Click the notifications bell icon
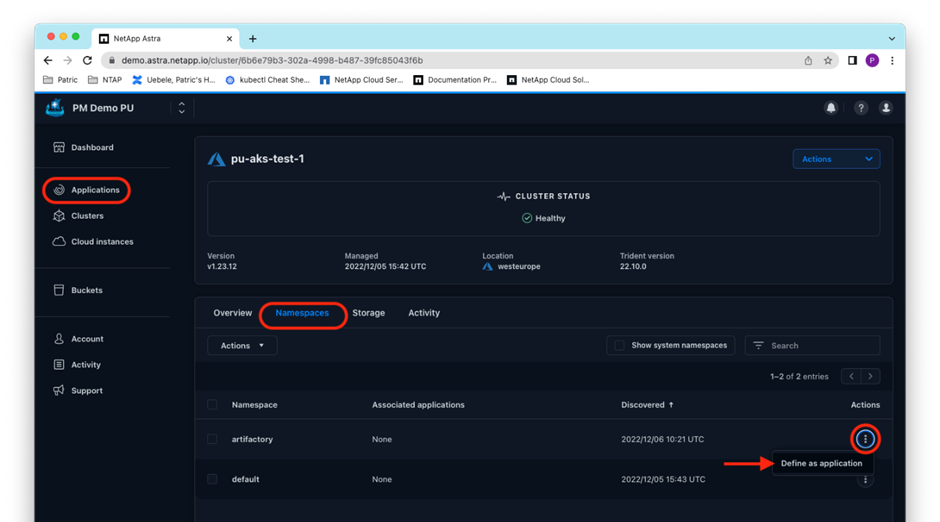940x522 pixels. click(831, 108)
